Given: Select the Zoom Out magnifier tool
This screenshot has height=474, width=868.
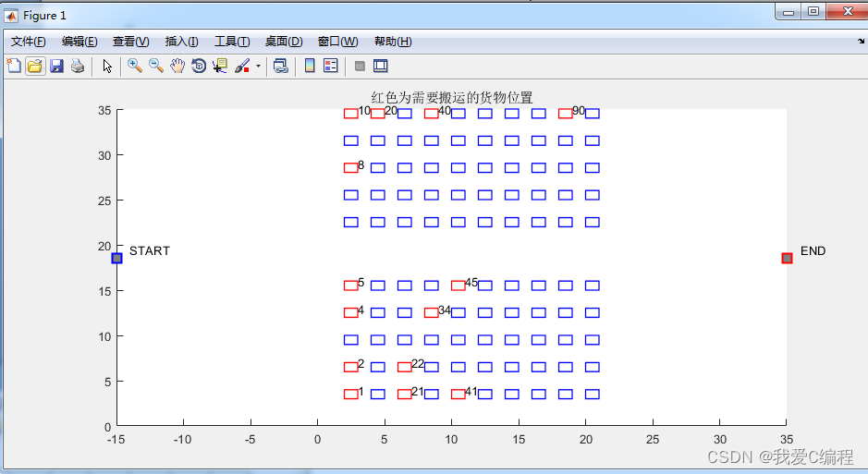Looking at the screenshot, I should pos(156,66).
